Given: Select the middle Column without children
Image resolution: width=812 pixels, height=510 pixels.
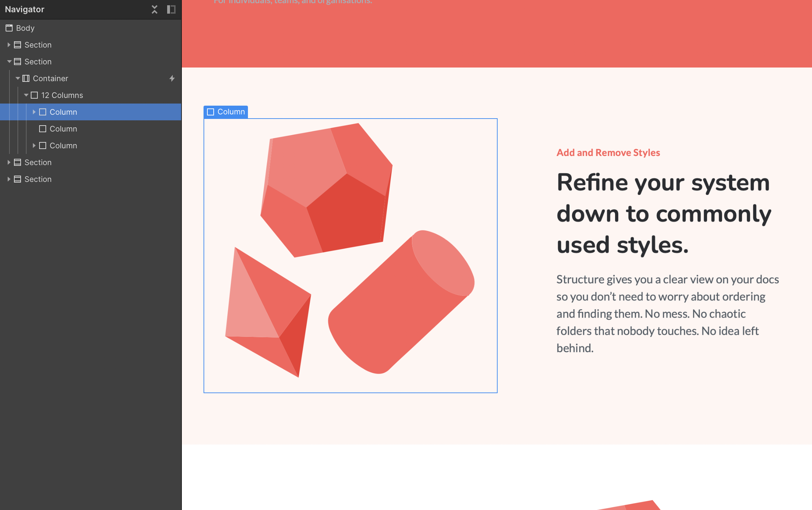Looking at the screenshot, I should click(x=63, y=129).
